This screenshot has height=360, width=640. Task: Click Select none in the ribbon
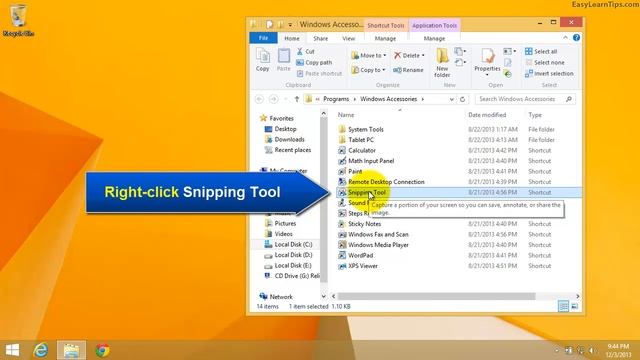[545, 62]
